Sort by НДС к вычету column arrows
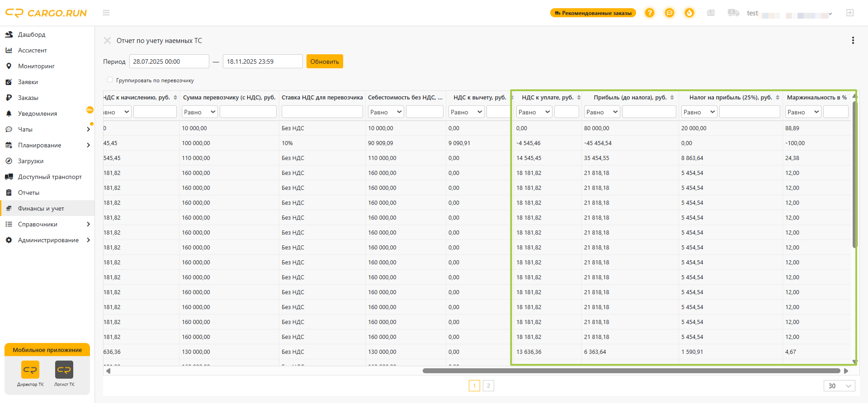868x403 pixels. point(512,98)
